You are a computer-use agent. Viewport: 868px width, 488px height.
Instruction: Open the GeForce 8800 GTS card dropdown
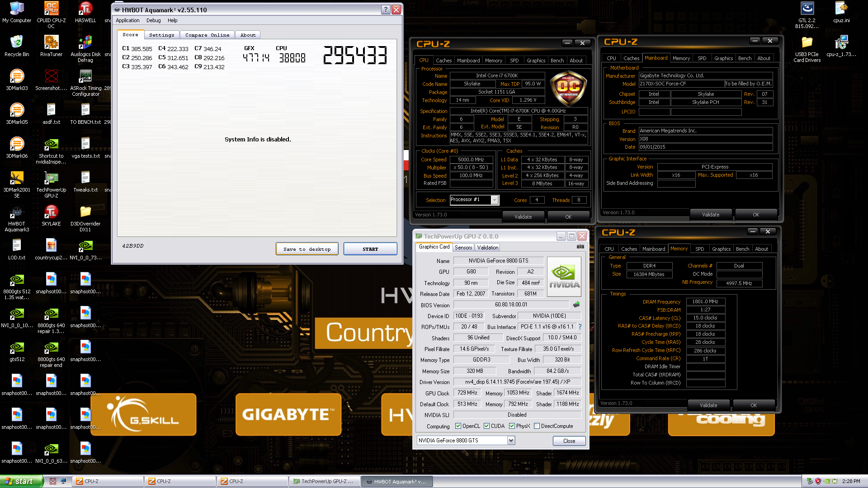pos(511,441)
